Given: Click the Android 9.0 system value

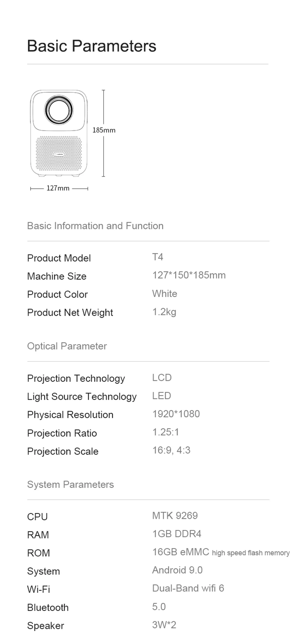Looking at the screenshot, I should pyautogui.click(x=177, y=570).
